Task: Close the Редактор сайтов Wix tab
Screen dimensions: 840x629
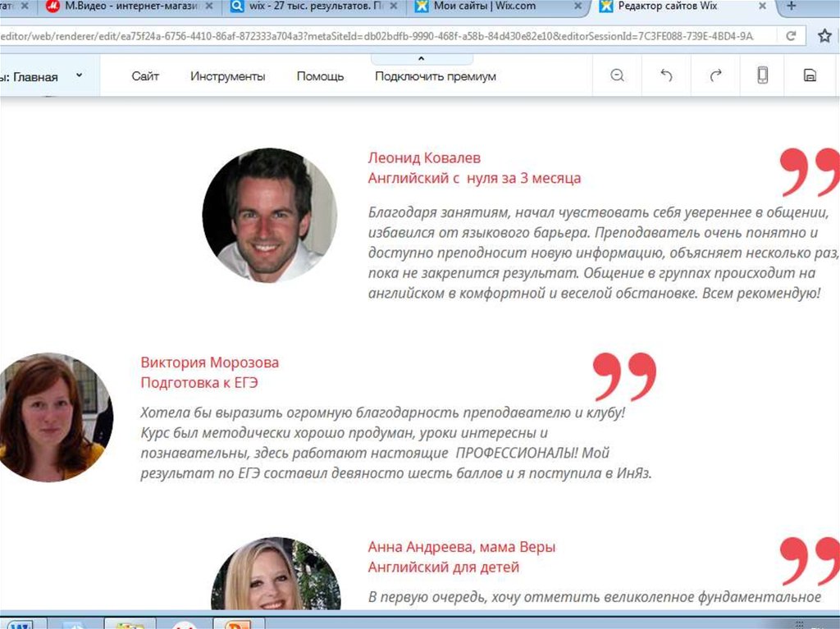Action: (762, 7)
